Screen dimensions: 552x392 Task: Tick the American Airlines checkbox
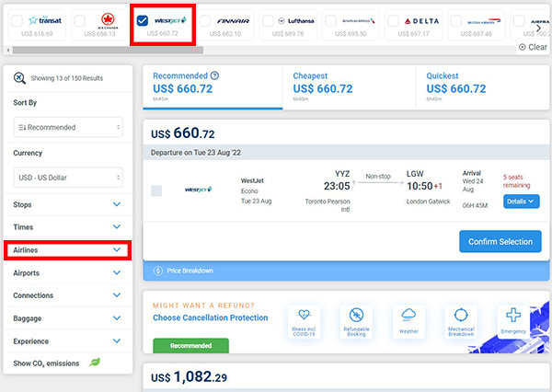330,21
